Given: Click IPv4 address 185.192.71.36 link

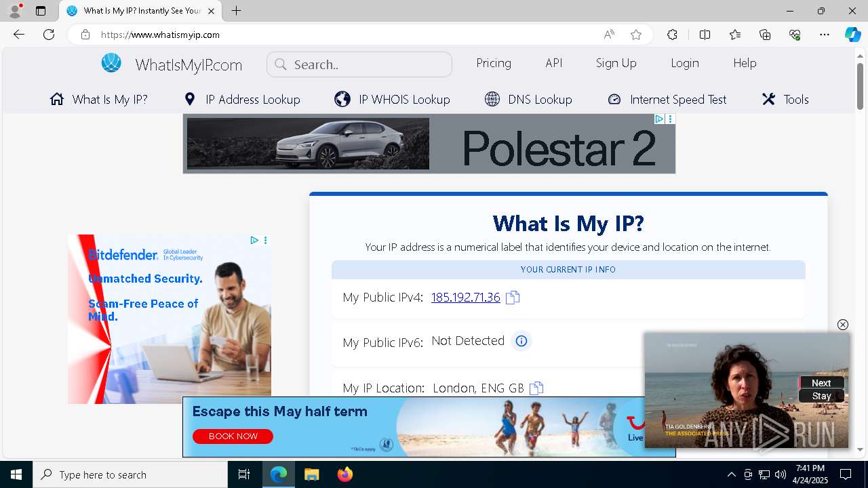Looking at the screenshot, I should pos(466,297).
